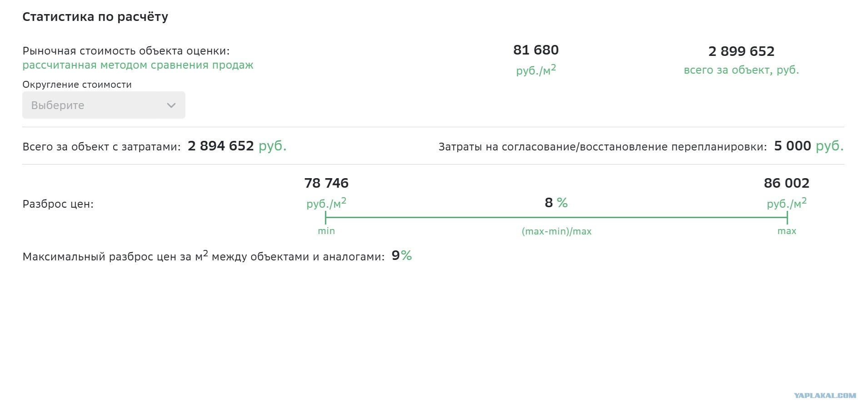The image size is (868, 409).
Task: Open the Округление стоимости dropdown
Action: [x=104, y=105]
